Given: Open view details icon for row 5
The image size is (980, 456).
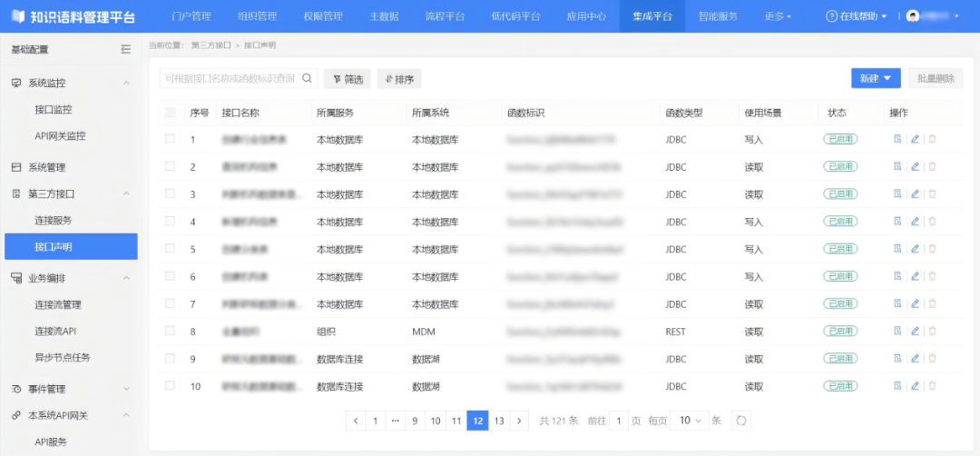Looking at the screenshot, I should tap(897, 249).
